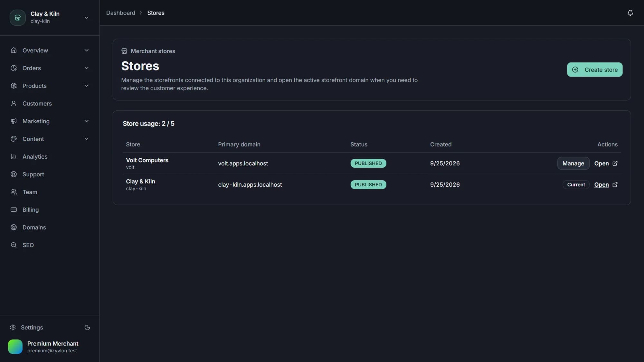The width and height of the screenshot is (644, 362).
Task: Open Billing in the sidebar
Action: [x=50, y=209]
